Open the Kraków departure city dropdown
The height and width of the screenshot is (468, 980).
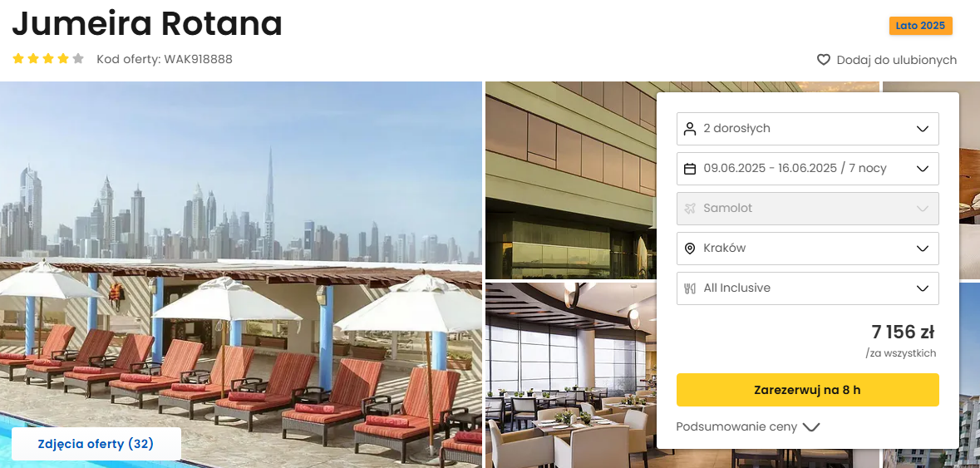point(807,249)
